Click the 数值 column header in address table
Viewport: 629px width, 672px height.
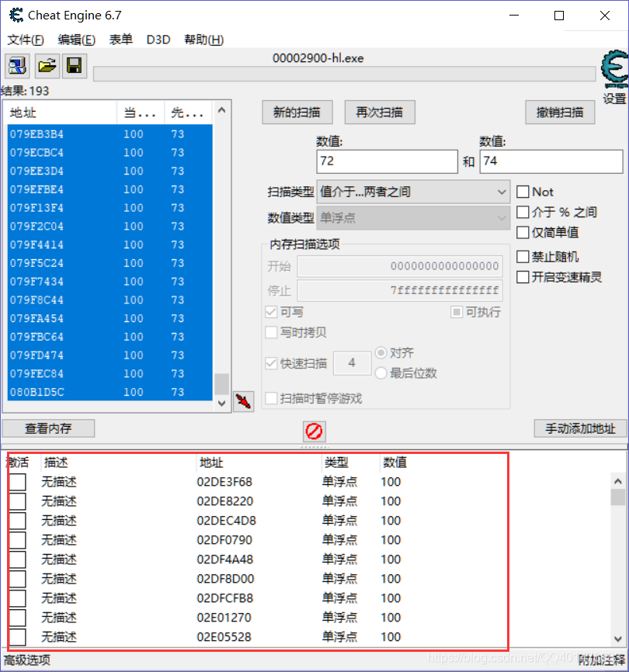[395, 462]
